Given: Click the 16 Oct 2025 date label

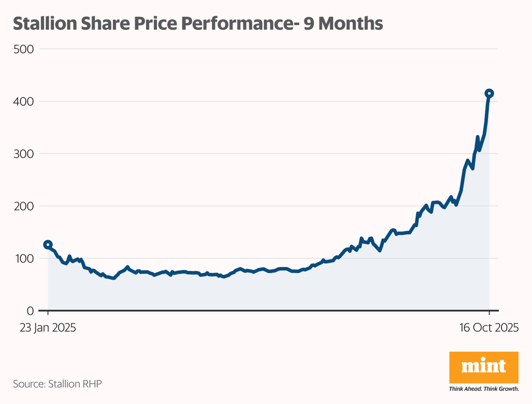Looking at the screenshot, I should point(489,328).
